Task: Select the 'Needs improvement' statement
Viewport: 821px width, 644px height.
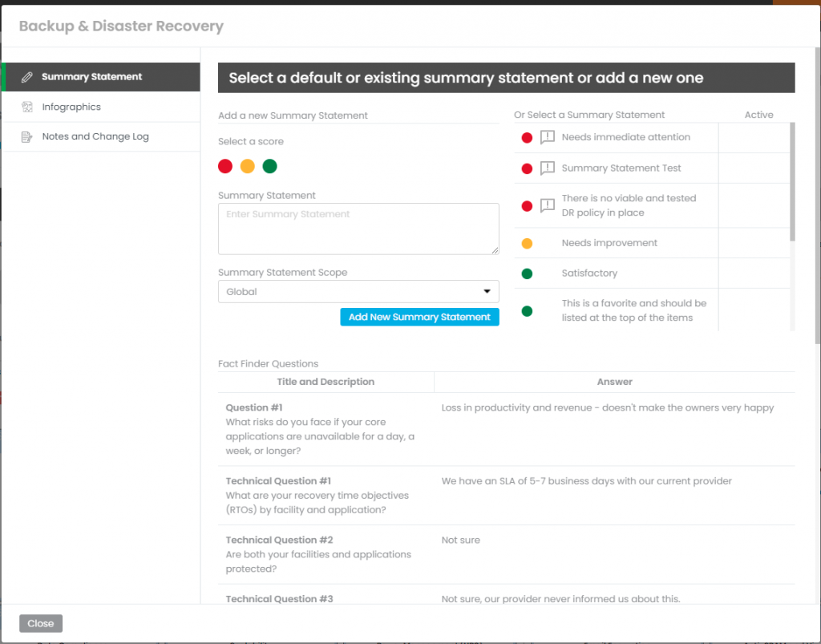Action: [609, 243]
